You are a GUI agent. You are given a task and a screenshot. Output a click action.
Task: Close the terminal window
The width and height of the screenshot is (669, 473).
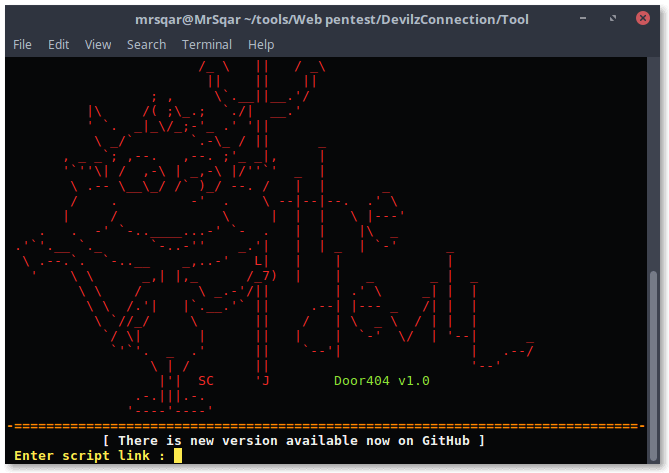(643, 18)
